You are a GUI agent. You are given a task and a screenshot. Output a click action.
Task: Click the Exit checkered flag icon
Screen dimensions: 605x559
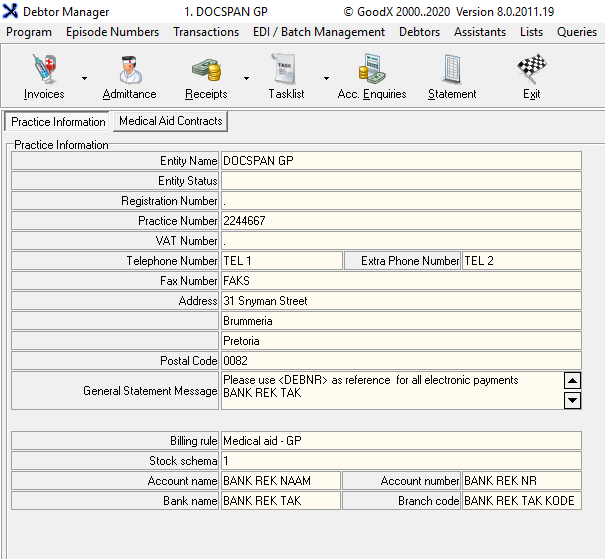click(x=531, y=76)
